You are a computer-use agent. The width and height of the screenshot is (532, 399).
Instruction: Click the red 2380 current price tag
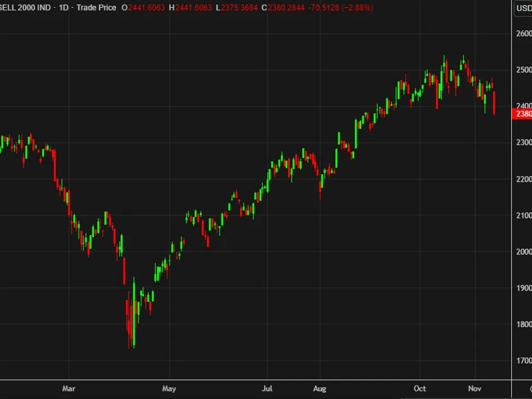(x=522, y=114)
